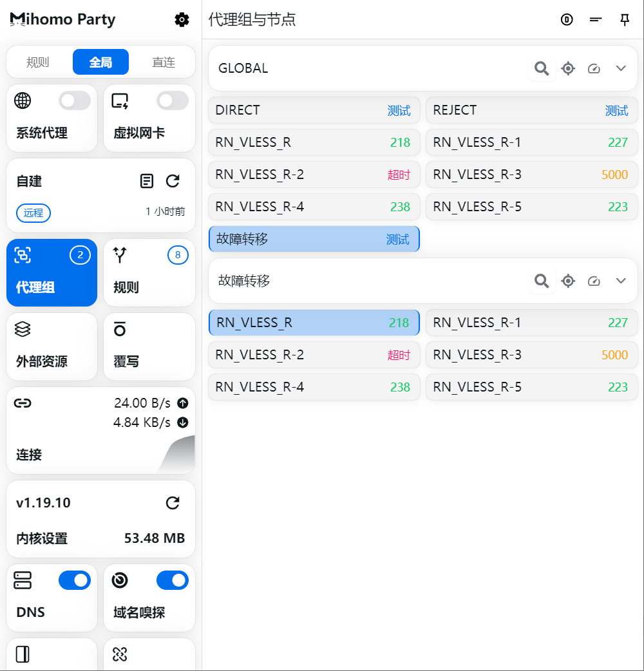The image size is (644, 671).
Task: Collapse the 故障转移 group chevron
Action: click(621, 281)
